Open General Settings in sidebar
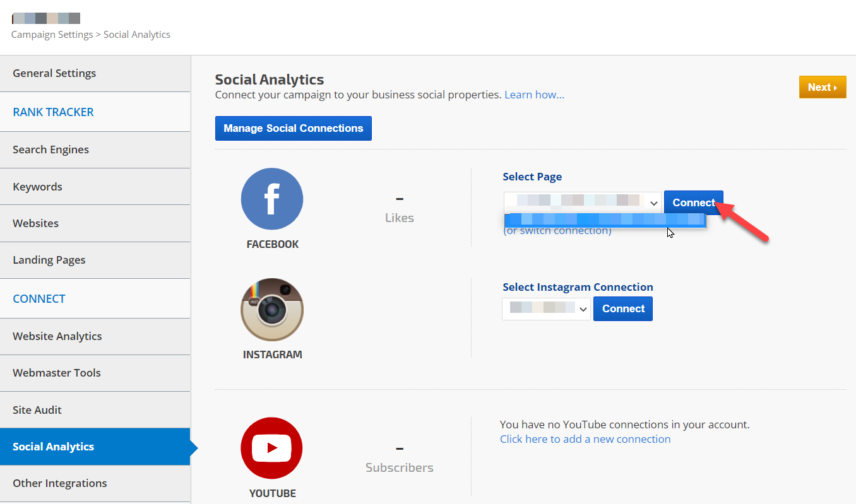The height and width of the screenshot is (504, 856). [54, 73]
